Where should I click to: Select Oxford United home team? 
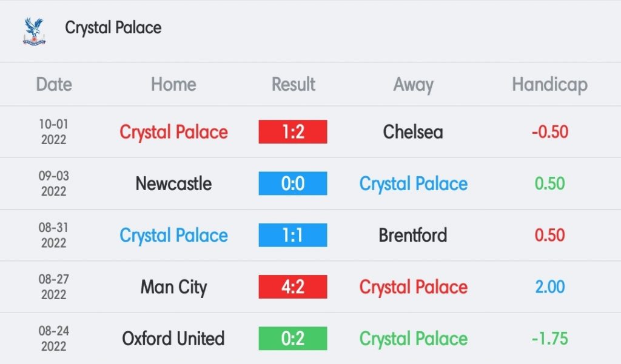coord(173,339)
